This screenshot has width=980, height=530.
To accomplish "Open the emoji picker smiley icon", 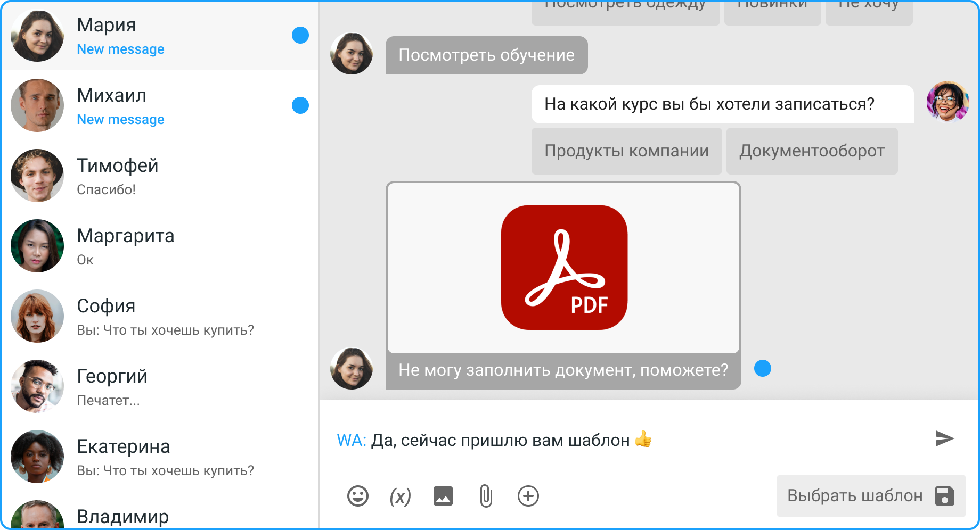I will point(358,496).
